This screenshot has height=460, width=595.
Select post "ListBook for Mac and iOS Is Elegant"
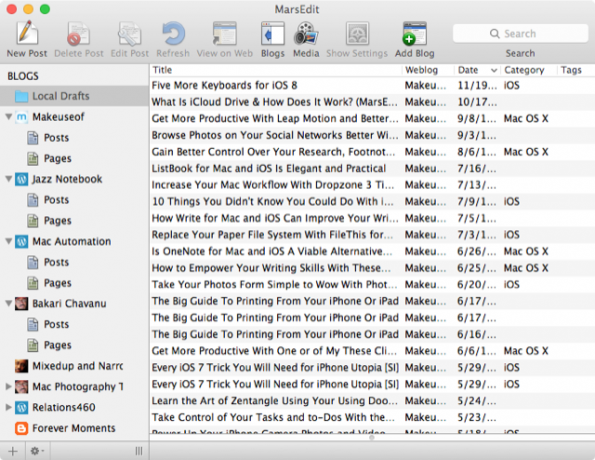[x=372, y=168]
